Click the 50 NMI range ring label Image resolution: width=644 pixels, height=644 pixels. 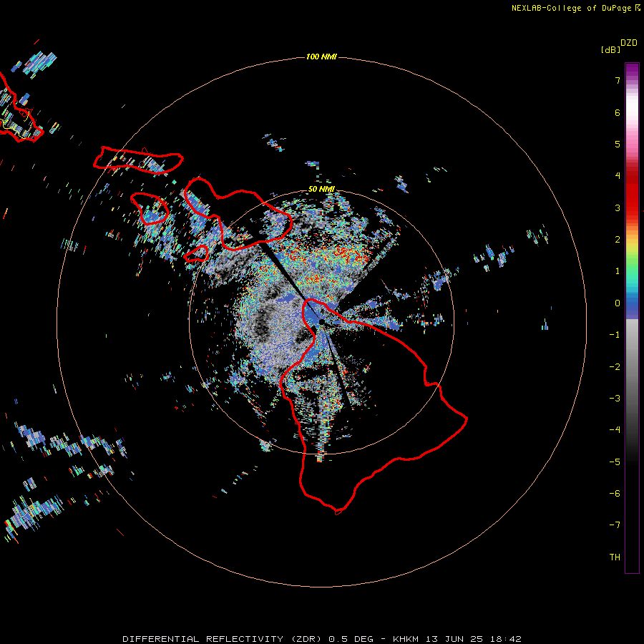coord(321,189)
